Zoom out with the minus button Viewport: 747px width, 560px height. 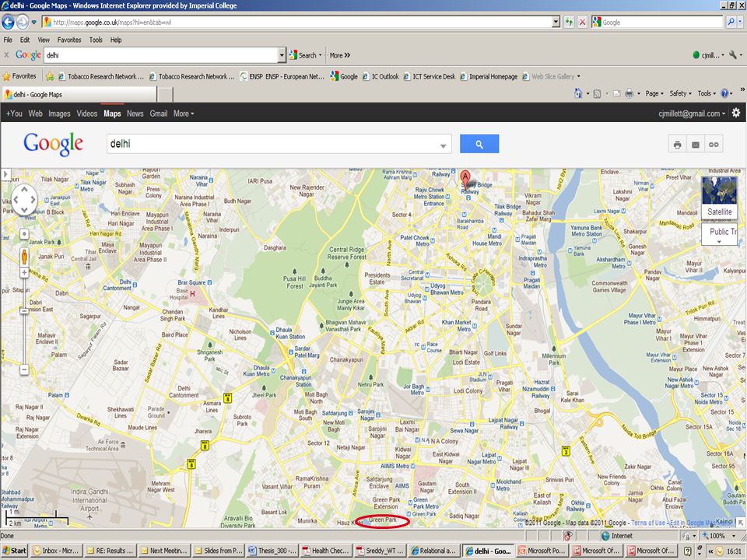[x=24, y=369]
